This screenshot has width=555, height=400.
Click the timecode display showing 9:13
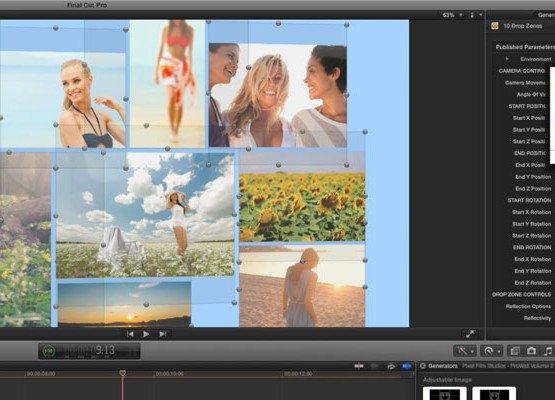89,351
